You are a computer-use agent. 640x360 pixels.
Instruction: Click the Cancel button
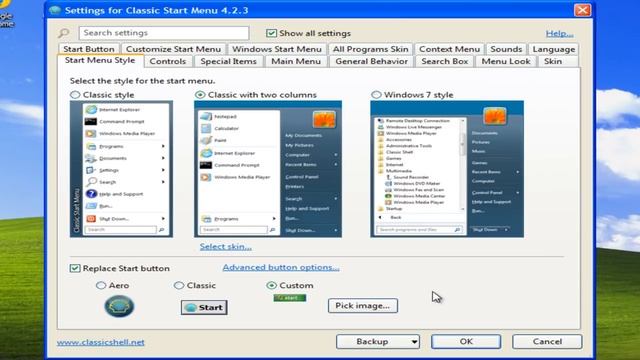pos(547,342)
